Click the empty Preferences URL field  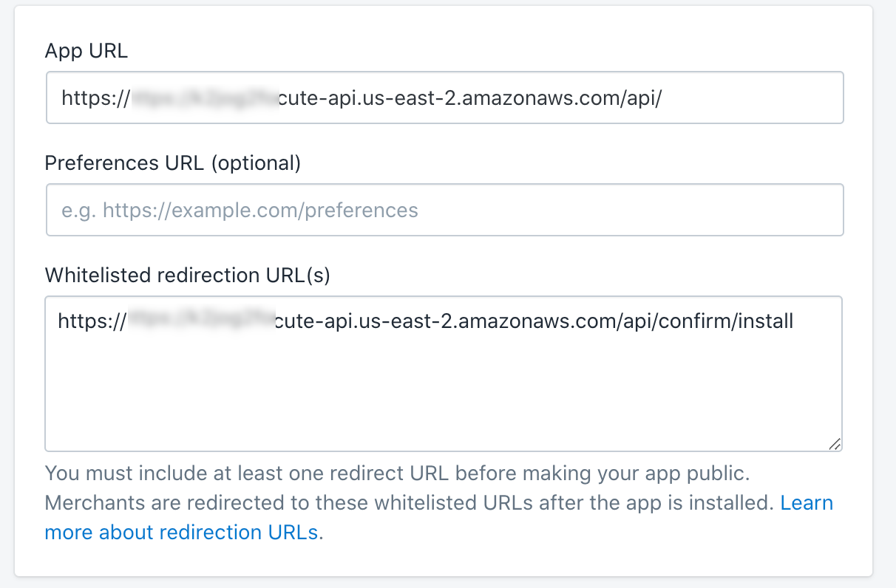pyautogui.click(x=444, y=210)
